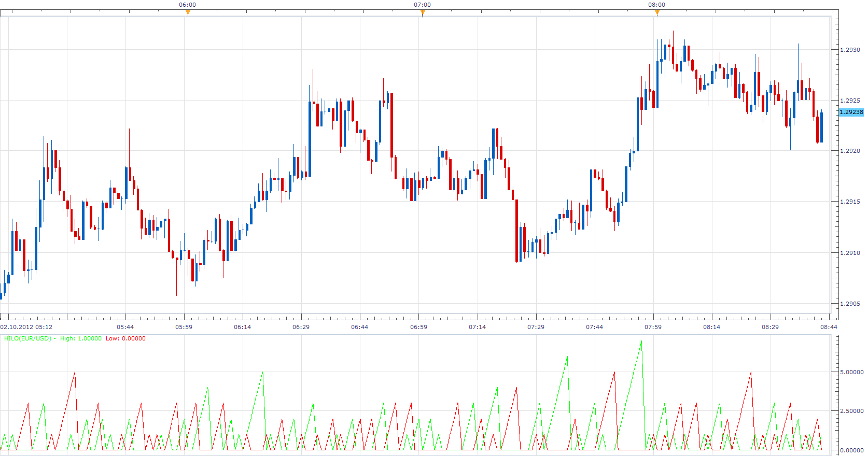The height and width of the screenshot is (456, 868).
Task: Select the 1.2920 price axis label
Action: 850,151
